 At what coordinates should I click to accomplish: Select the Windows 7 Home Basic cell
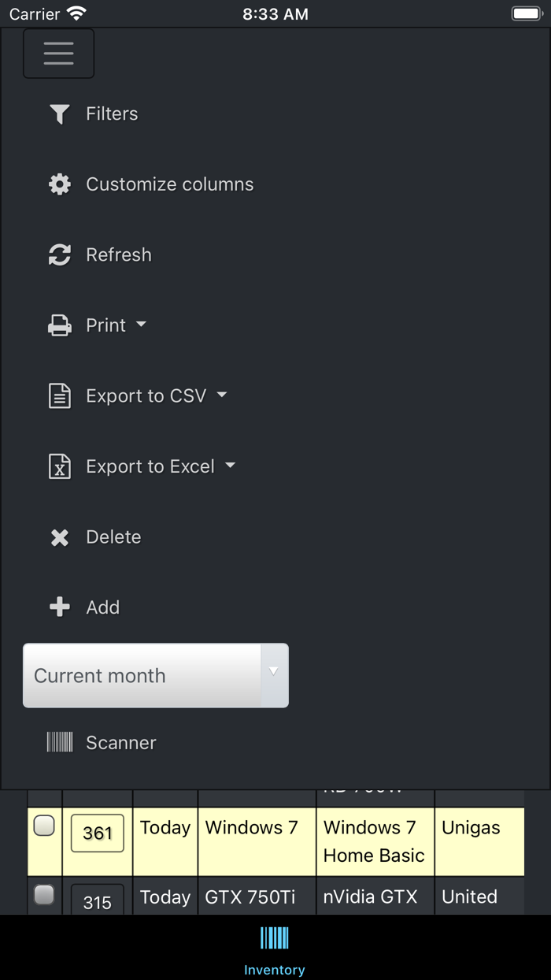click(375, 841)
